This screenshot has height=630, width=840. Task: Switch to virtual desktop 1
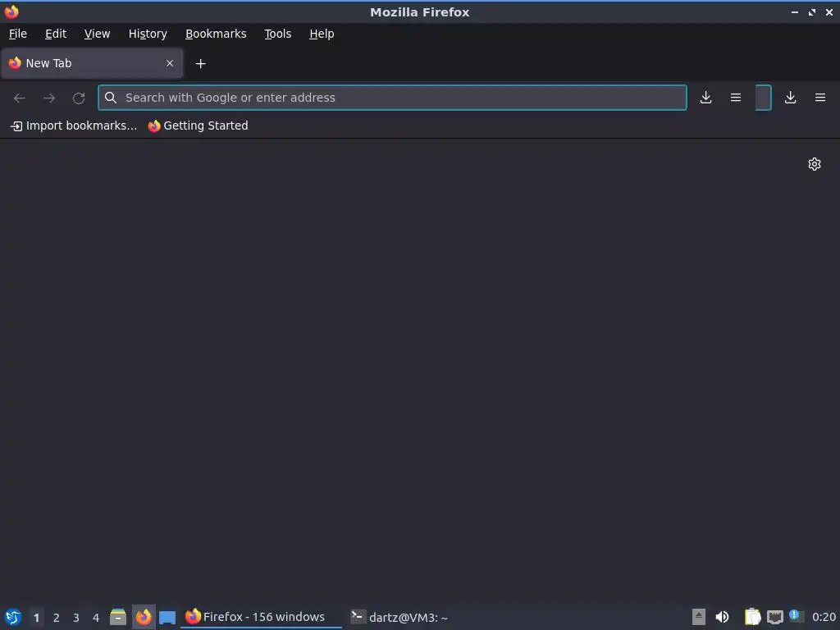[x=36, y=618]
